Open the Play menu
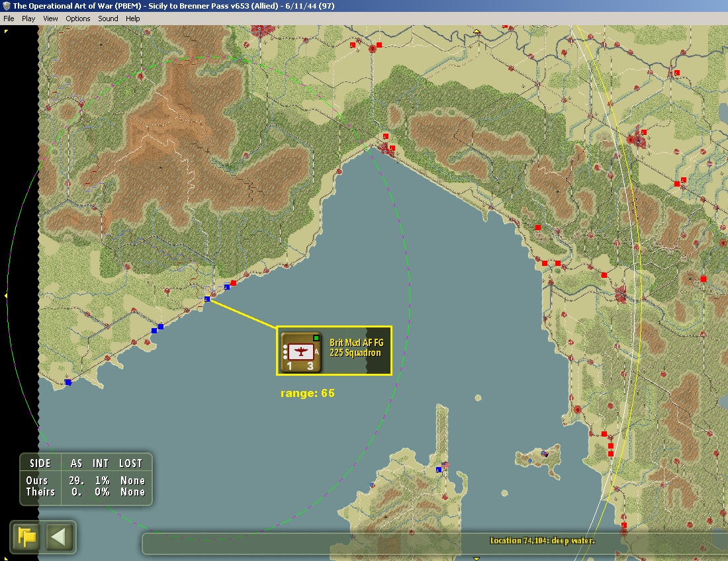728x561 pixels. tap(28, 19)
